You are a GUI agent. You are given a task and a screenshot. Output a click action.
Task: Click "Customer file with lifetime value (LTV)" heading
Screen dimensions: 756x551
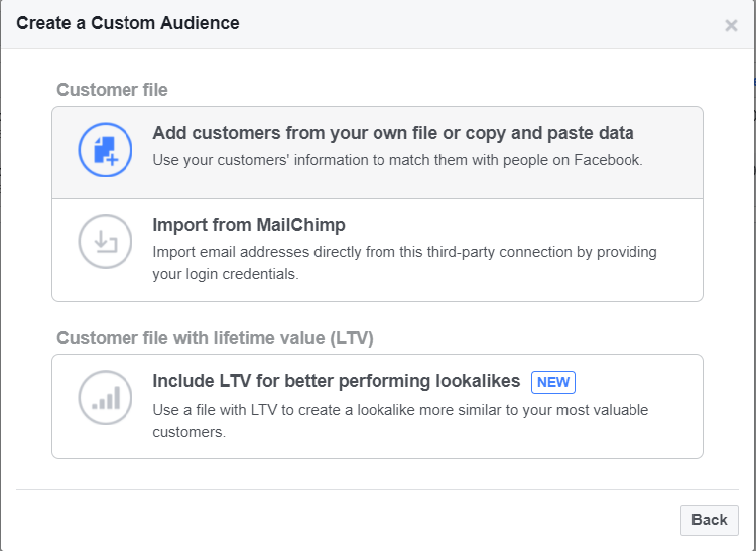[215, 338]
